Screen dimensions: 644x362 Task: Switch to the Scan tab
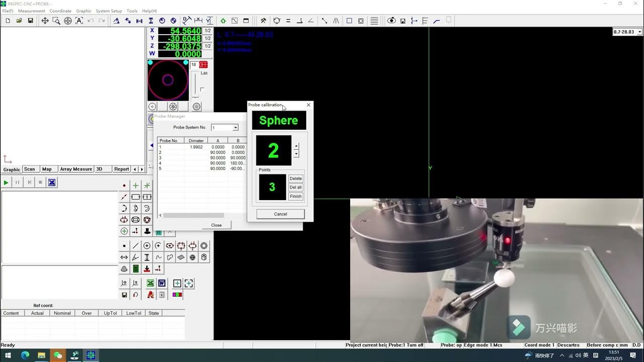[30, 169]
